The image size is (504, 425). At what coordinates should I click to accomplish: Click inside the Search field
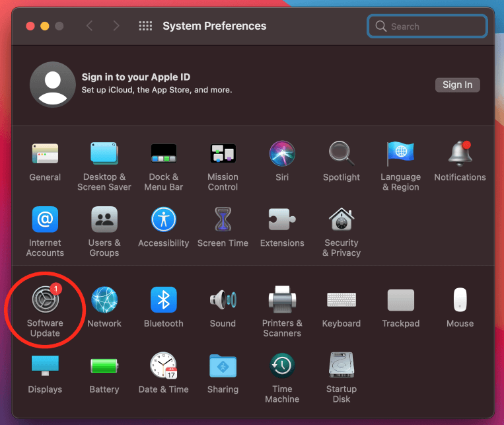tap(433, 26)
